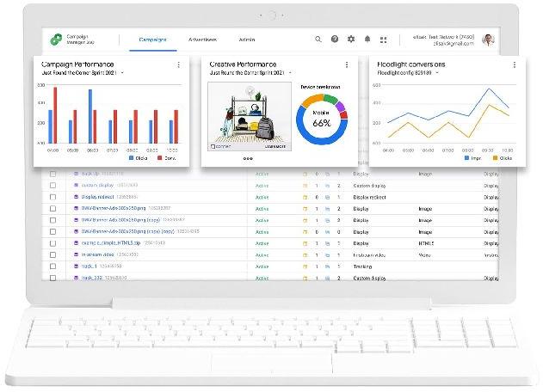Expand the Creative Performance campaign dropdown
Viewport: 543px width, 392px height.
pyautogui.click(x=292, y=74)
